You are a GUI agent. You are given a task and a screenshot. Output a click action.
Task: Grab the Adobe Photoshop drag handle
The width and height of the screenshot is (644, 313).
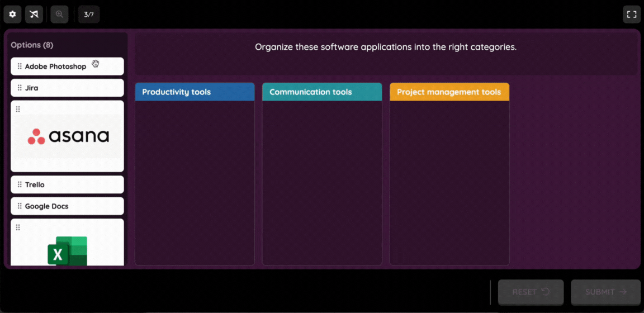point(20,66)
